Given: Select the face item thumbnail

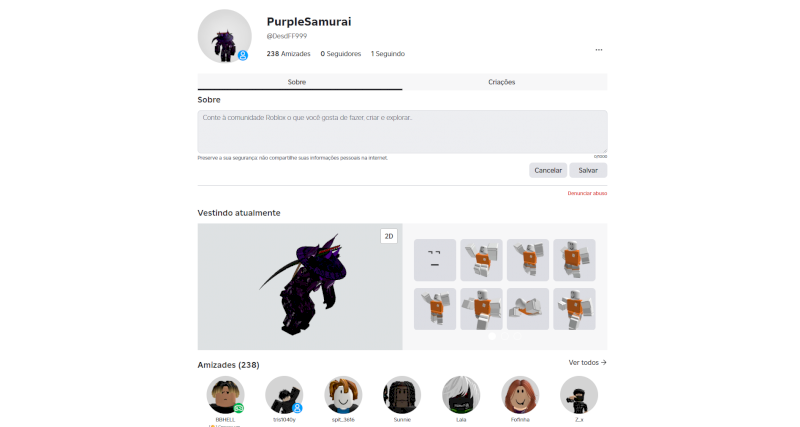Looking at the screenshot, I should [x=435, y=260].
